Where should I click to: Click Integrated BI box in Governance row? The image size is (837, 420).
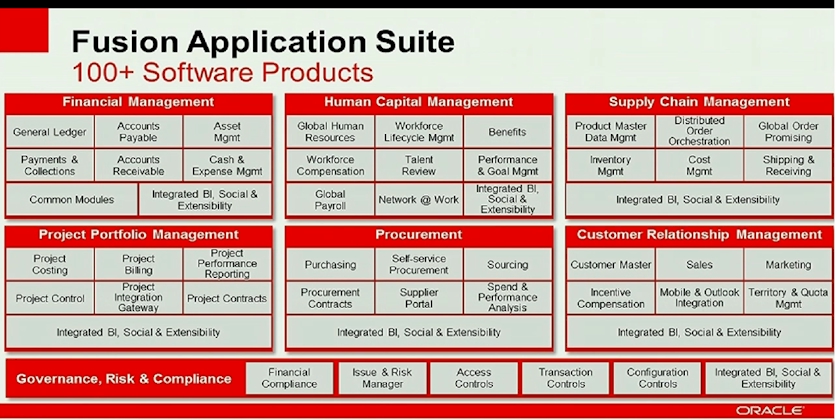click(768, 378)
